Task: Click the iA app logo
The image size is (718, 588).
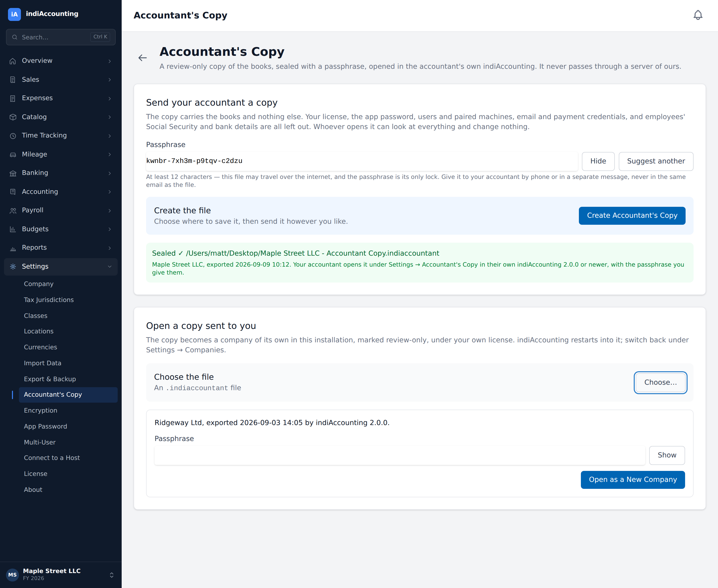Action: click(14, 14)
